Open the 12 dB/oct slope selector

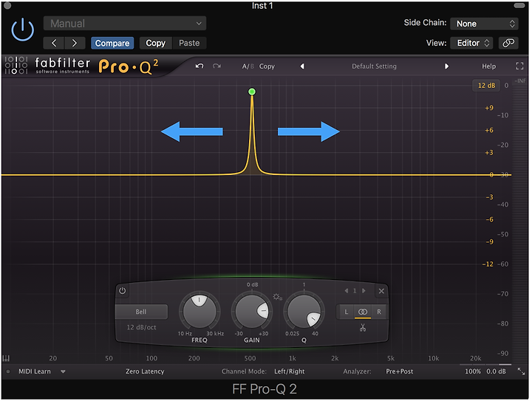click(141, 327)
